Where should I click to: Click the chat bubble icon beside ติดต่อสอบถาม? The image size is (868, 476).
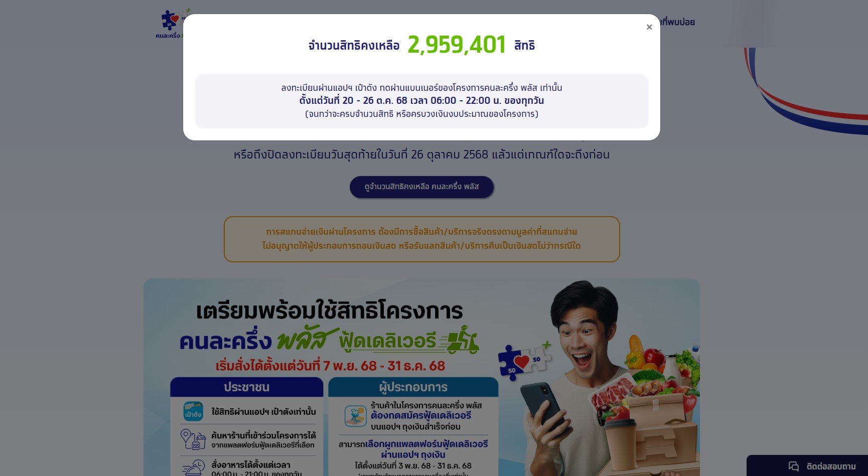[x=793, y=466]
